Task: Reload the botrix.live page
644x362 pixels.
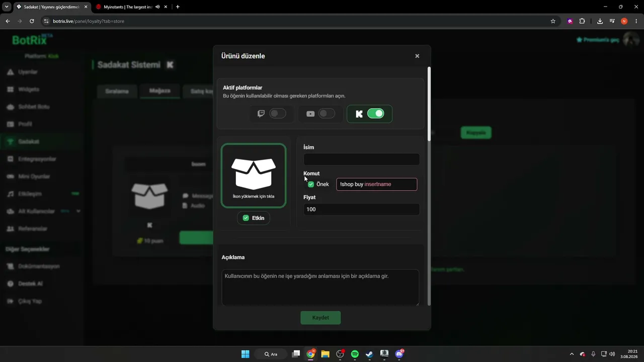Action: [32, 21]
